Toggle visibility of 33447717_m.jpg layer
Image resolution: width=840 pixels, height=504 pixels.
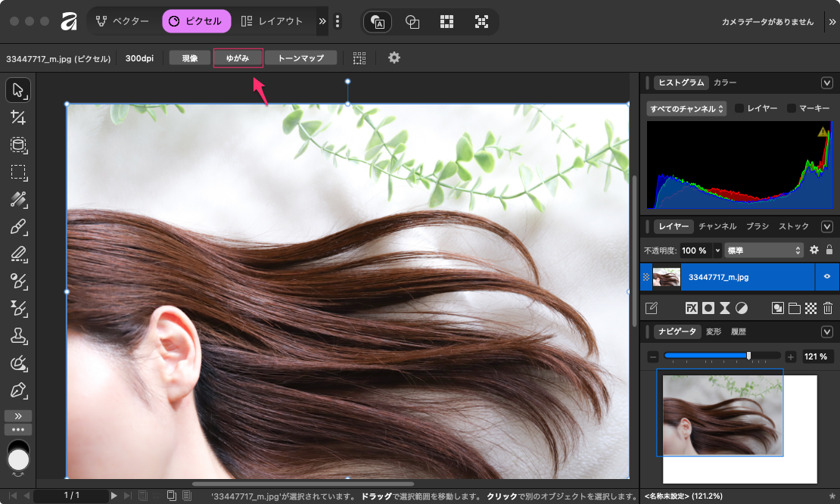[827, 277]
